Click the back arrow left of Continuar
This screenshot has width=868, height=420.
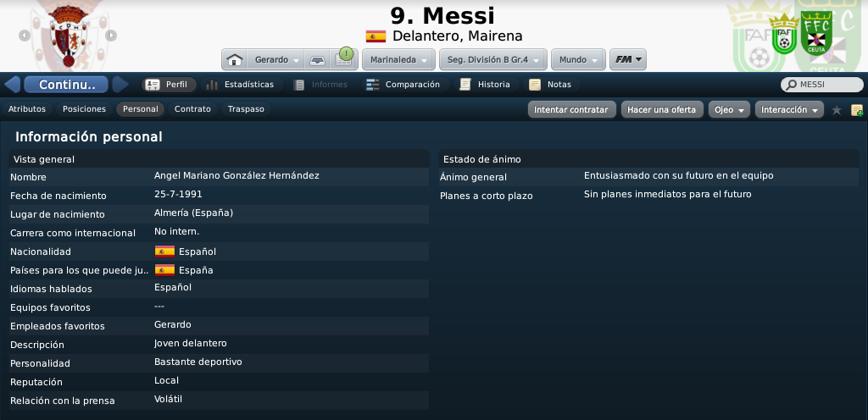[12, 85]
